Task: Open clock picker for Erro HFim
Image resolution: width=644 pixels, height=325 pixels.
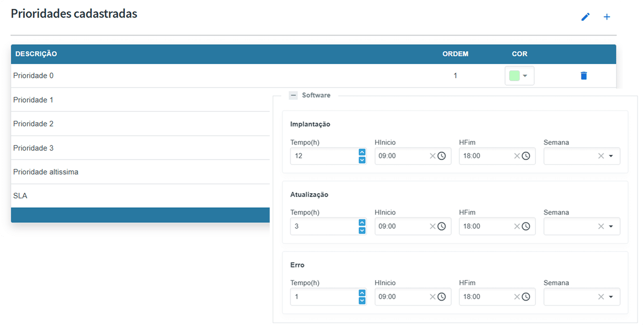Action: click(526, 297)
